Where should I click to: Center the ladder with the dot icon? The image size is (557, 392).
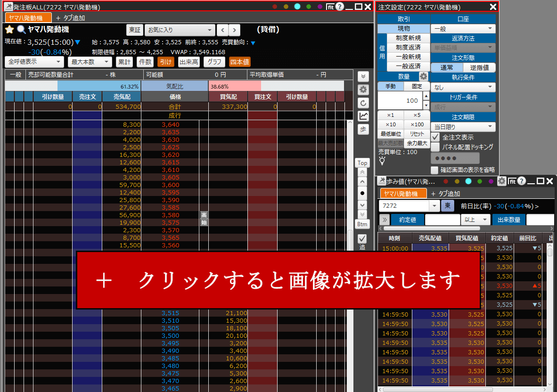[x=362, y=193]
